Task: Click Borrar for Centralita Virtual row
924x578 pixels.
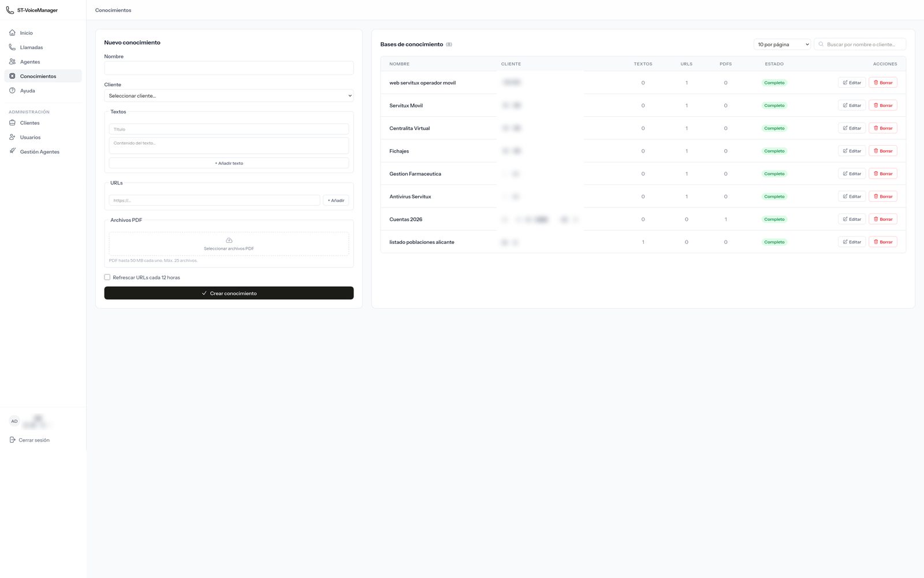Action: [882, 128]
